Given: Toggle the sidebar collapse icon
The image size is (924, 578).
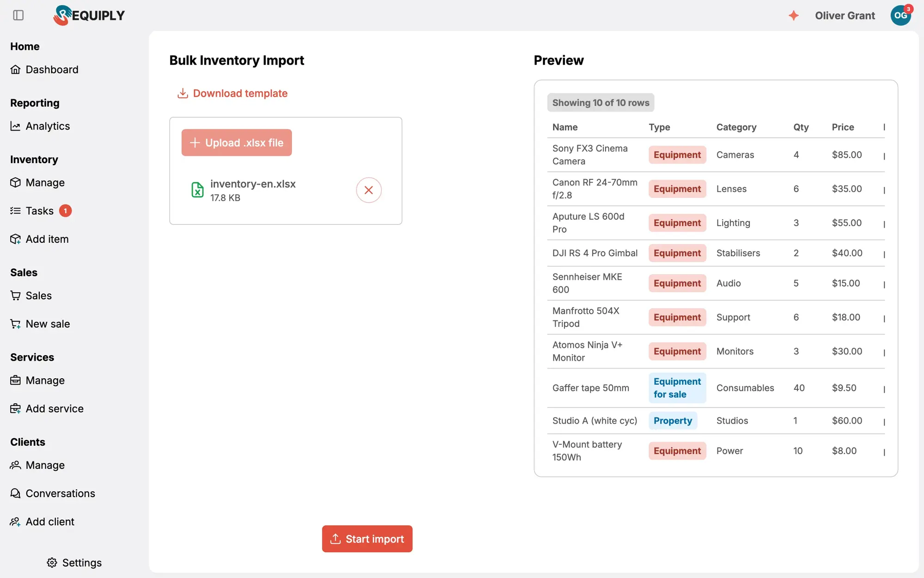Looking at the screenshot, I should 18,15.
